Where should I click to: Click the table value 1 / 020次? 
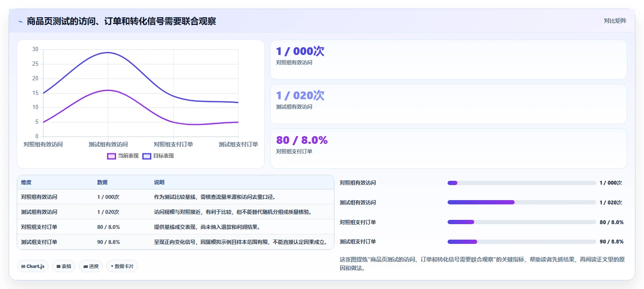[x=108, y=212]
